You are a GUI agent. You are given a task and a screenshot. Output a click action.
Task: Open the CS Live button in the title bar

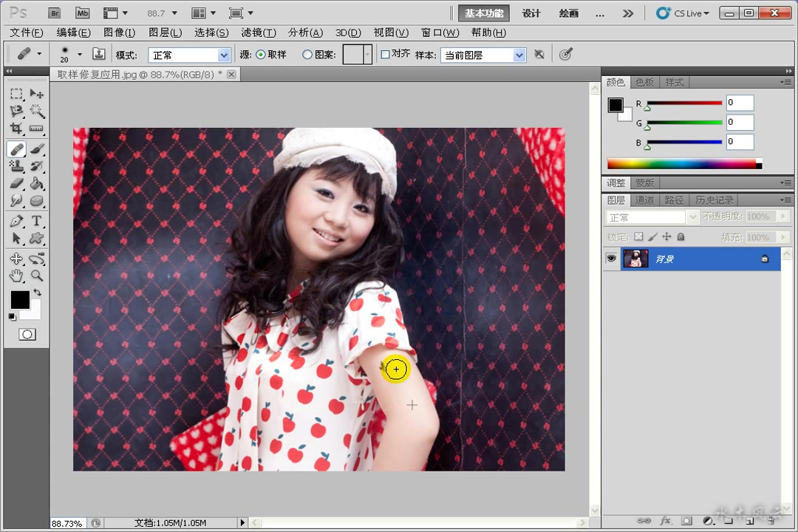(681, 13)
